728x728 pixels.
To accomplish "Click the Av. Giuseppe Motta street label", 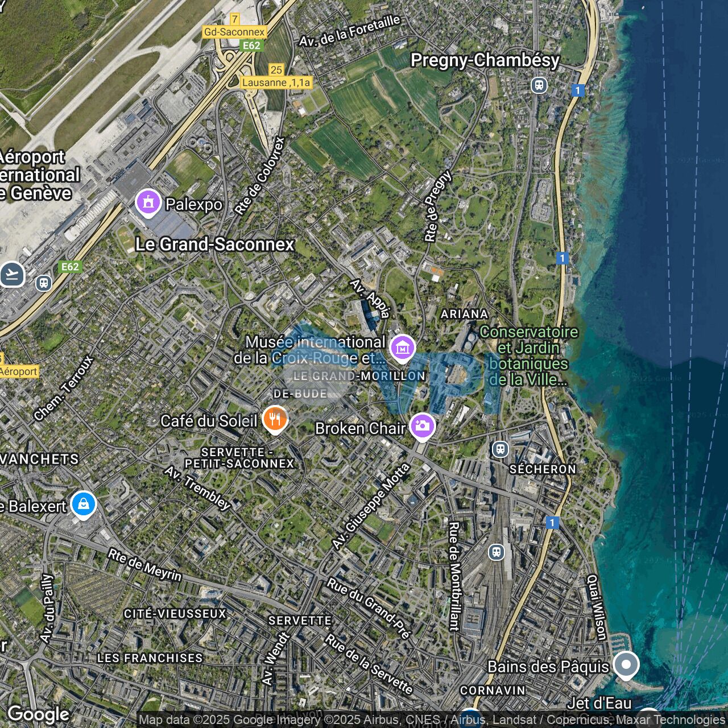I will 371,506.
